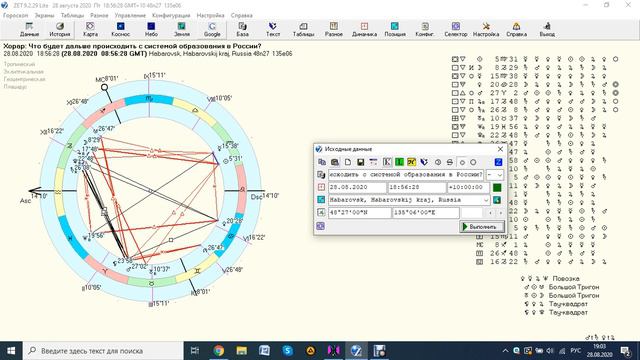Toggle the square box on the Jupiter 17°48 row
The height and width of the screenshot is (360, 640).
(x=455, y=101)
